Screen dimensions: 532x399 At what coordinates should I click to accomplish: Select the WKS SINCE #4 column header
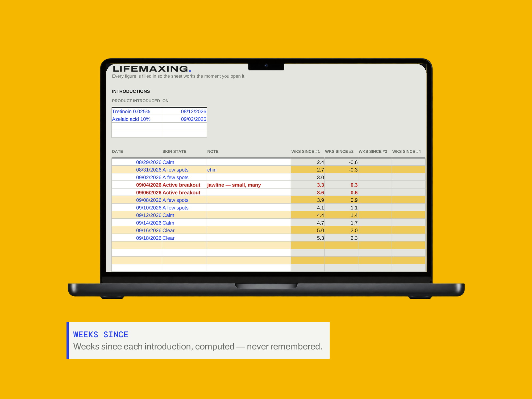click(406, 151)
